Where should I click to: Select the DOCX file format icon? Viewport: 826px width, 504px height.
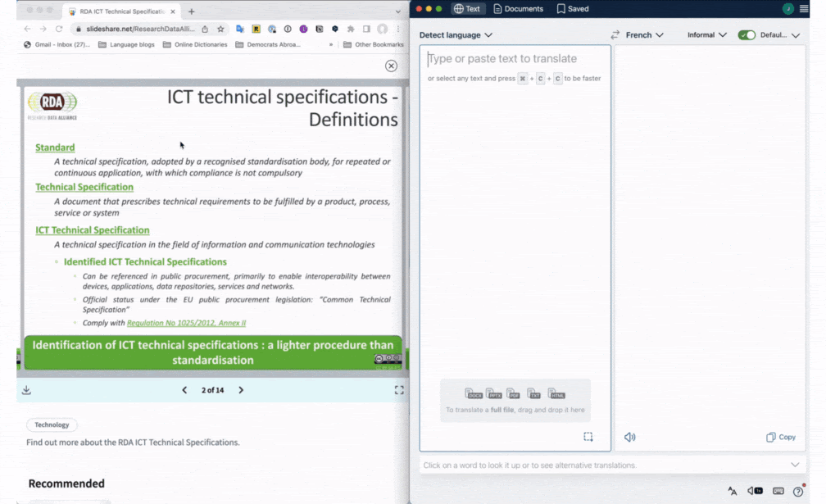pyautogui.click(x=474, y=394)
